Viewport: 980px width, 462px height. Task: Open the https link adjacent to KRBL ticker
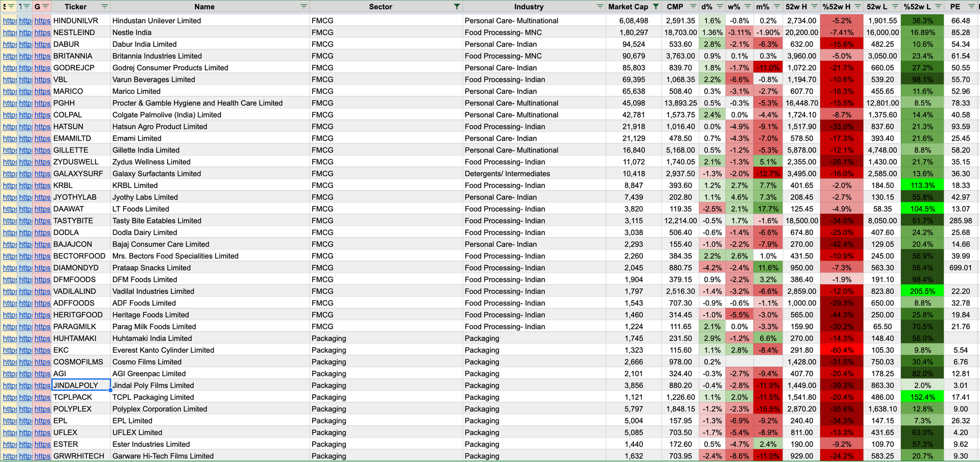point(42,185)
